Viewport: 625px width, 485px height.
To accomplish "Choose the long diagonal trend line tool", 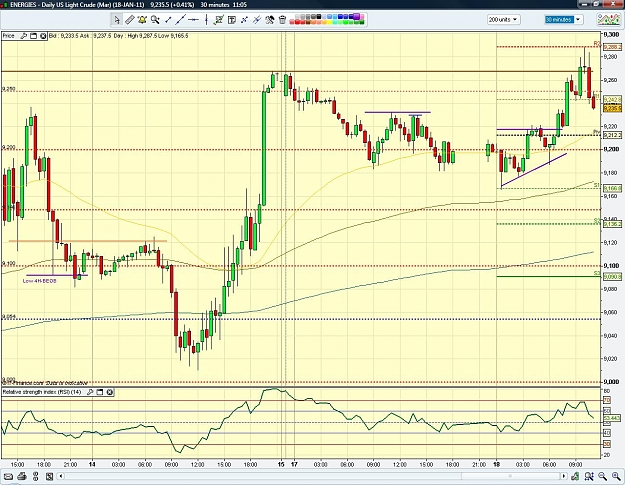I will [x=181, y=20].
